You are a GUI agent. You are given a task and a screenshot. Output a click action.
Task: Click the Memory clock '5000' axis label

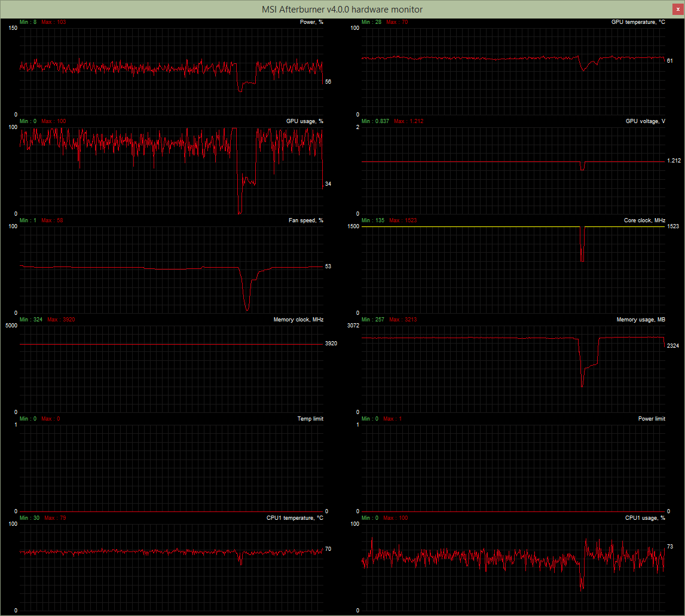pos(11,325)
